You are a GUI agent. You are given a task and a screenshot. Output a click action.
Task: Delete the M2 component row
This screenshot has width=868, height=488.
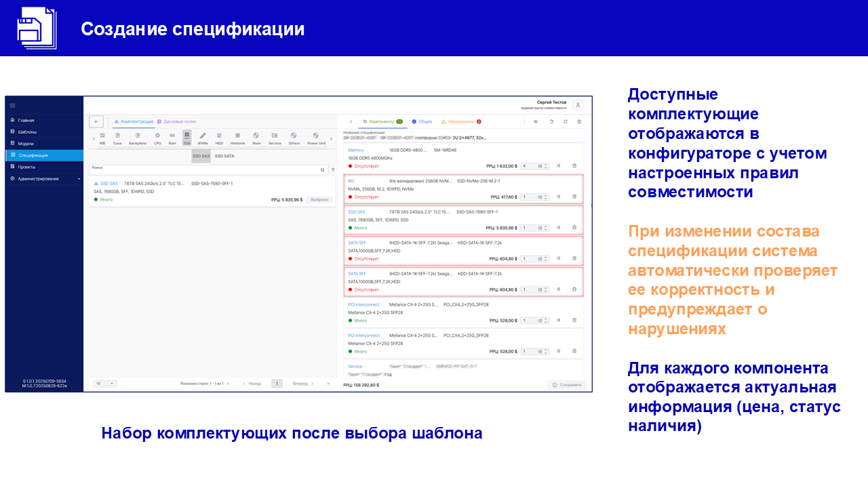click(x=574, y=197)
